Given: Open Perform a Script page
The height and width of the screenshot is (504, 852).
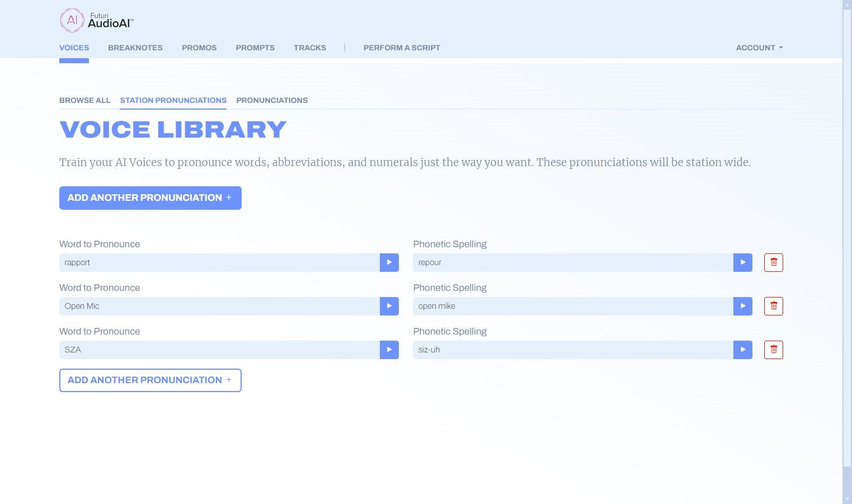Looking at the screenshot, I should coord(401,48).
